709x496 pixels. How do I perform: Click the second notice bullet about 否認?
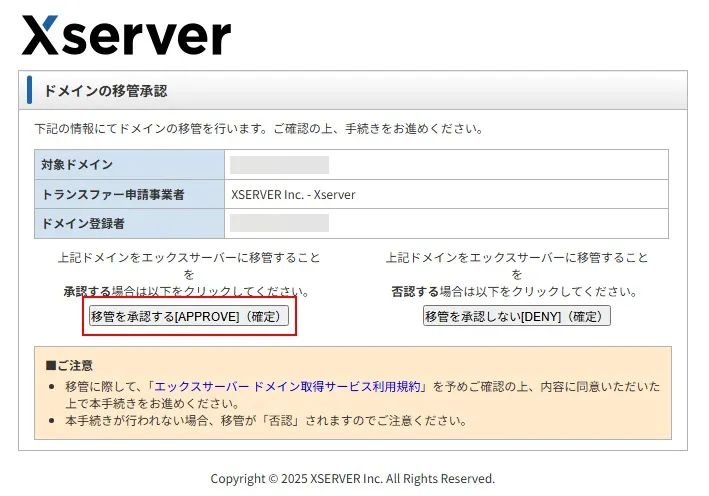tap(265, 420)
